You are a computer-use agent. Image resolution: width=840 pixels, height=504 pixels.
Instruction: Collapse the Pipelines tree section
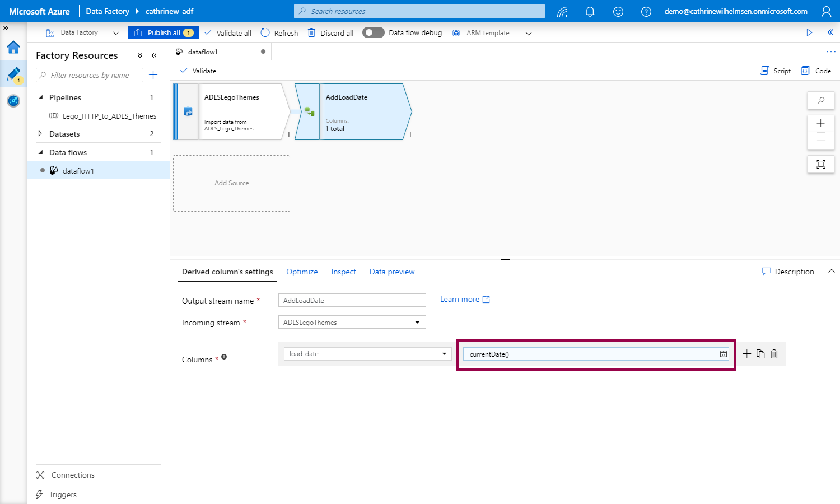coord(40,97)
